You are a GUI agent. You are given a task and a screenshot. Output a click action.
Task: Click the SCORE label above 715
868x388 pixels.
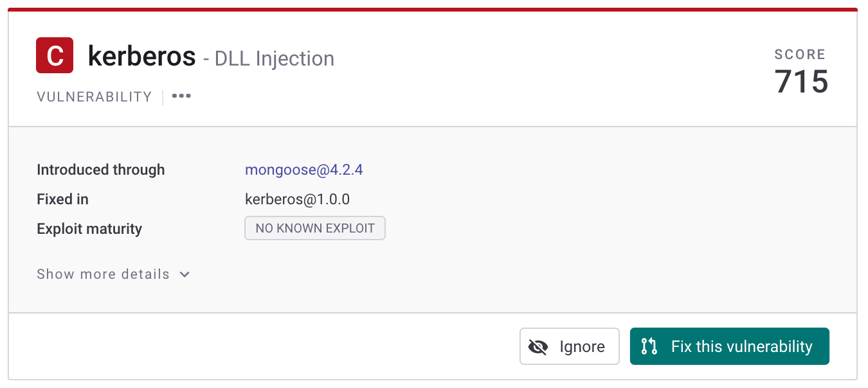[800, 55]
